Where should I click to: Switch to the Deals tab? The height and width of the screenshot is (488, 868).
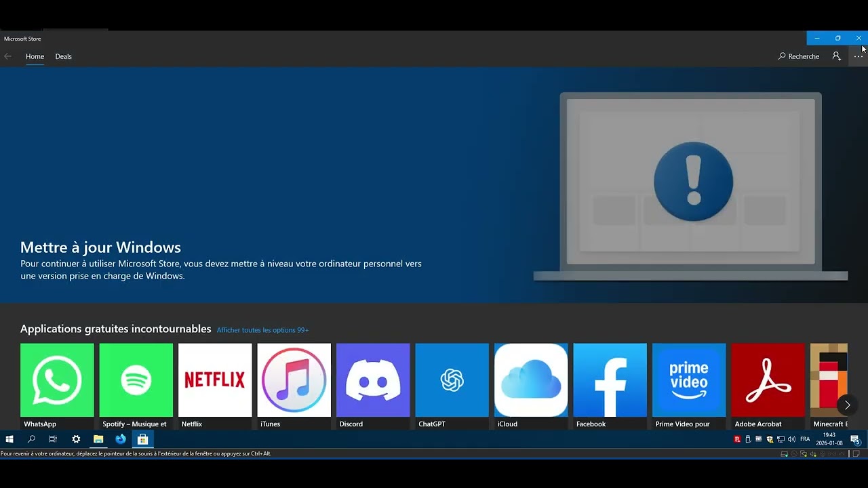coord(64,56)
